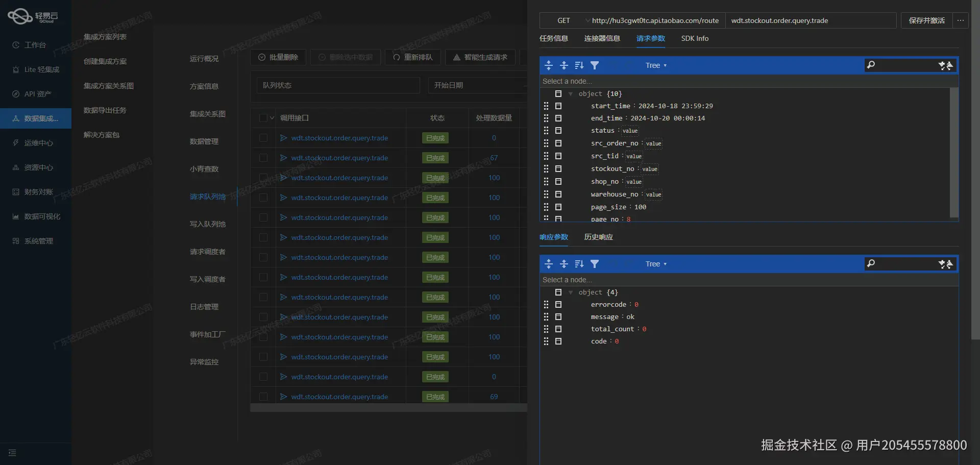Open action menu icon for errorcode field

[x=558, y=304]
